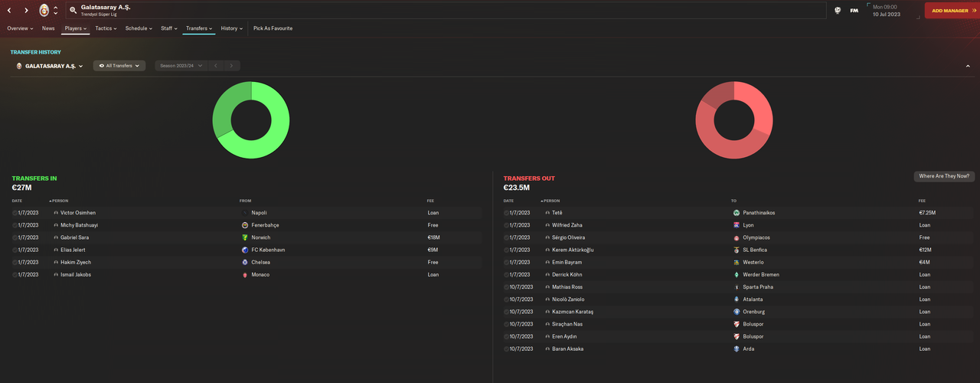Sort transfers in by From column

tap(245, 201)
